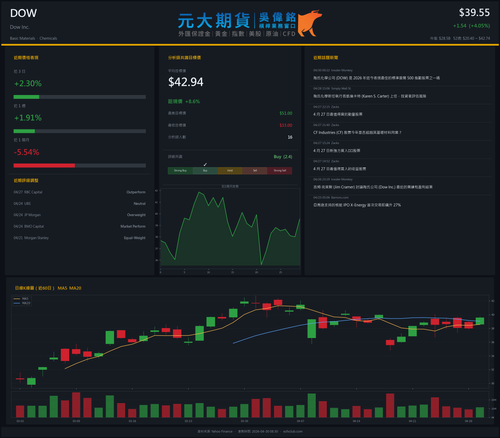Click the Strong Sell rating segment
Viewport: 500px width, 438px height.
[x=280, y=171]
